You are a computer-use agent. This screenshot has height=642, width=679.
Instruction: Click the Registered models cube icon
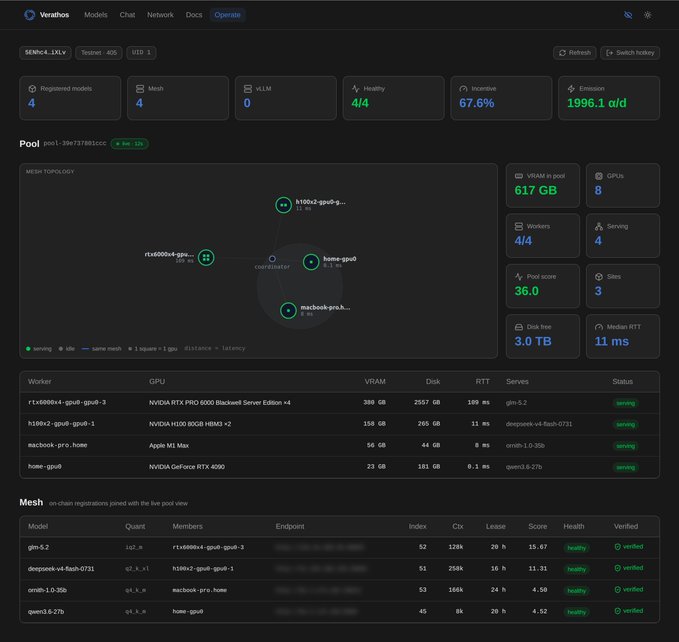pos(32,89)
